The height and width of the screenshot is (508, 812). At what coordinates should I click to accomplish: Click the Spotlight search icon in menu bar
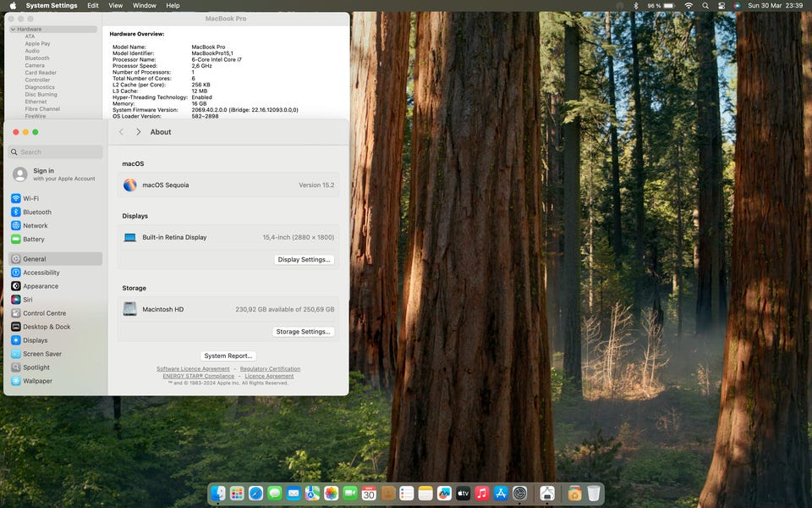pos(705,6)
